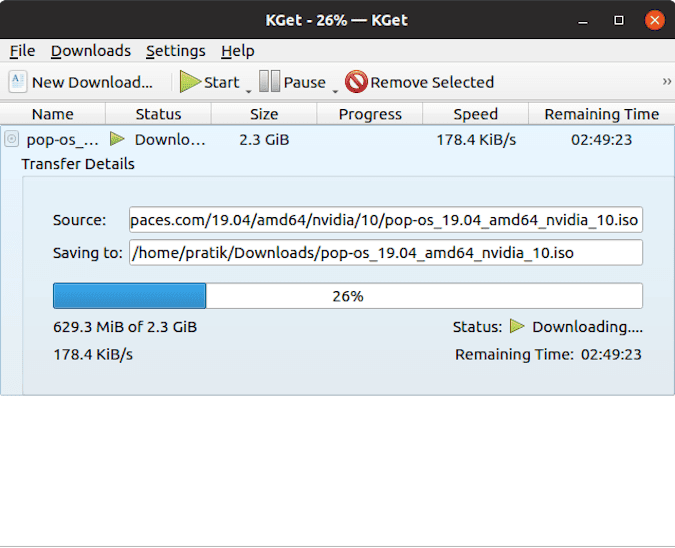The image size is (675, 548).
Task: Click the 02:49:23 remaining time cell in the row
Action: [x=601, y=139]
